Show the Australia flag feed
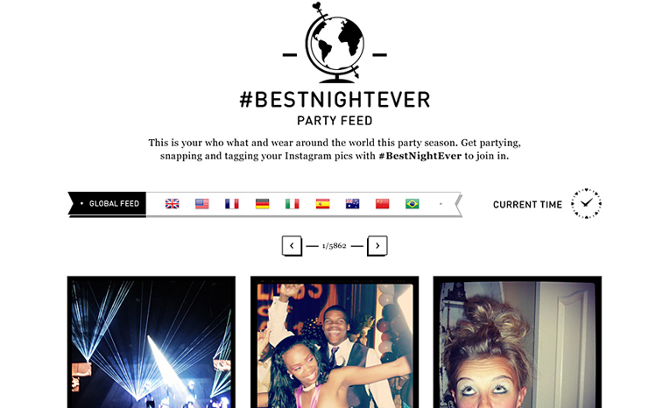Image resolution: width=670 pixels, height=408 pixels. (x=353, y=204)
